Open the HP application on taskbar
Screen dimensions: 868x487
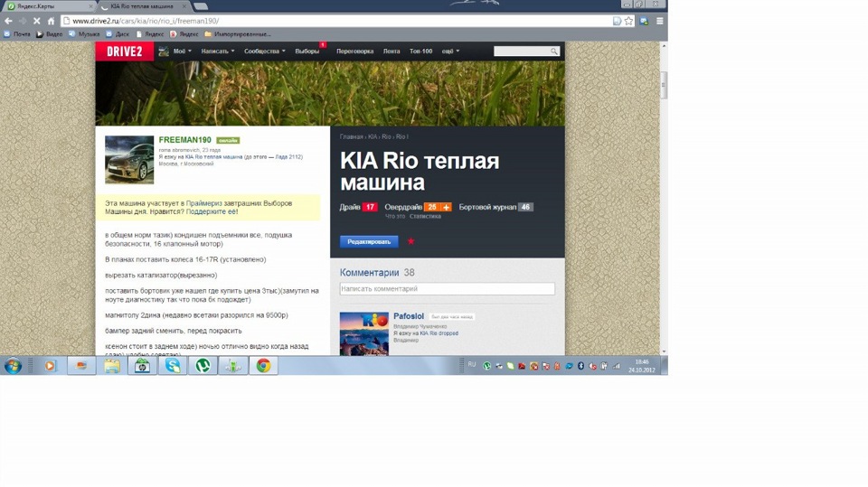click(142, 366)
